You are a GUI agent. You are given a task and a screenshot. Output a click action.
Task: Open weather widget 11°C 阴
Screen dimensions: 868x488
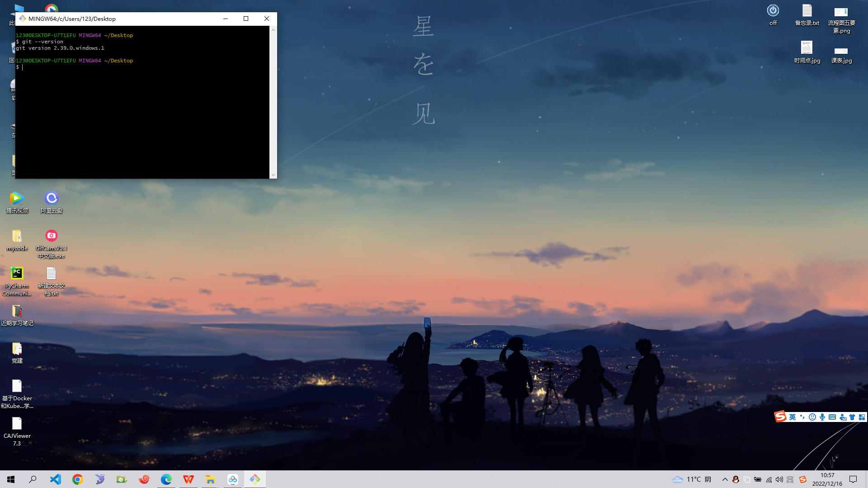click(x=692, y=479)
